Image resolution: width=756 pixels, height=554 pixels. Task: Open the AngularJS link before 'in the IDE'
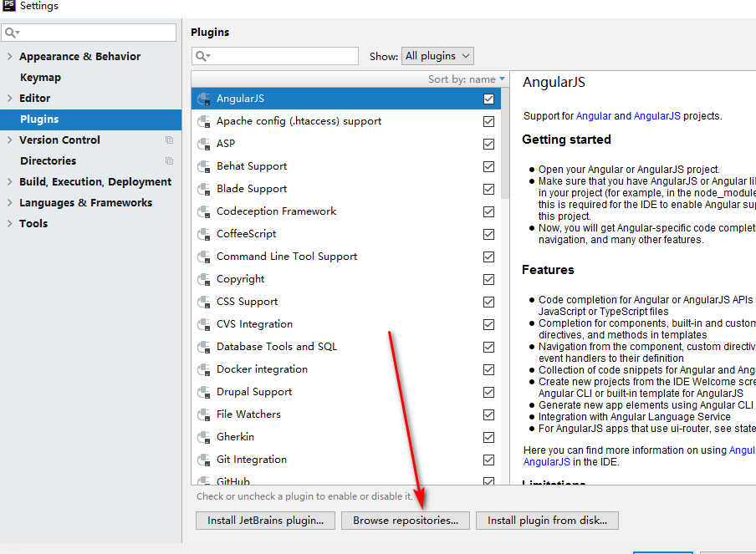(547, 462)
